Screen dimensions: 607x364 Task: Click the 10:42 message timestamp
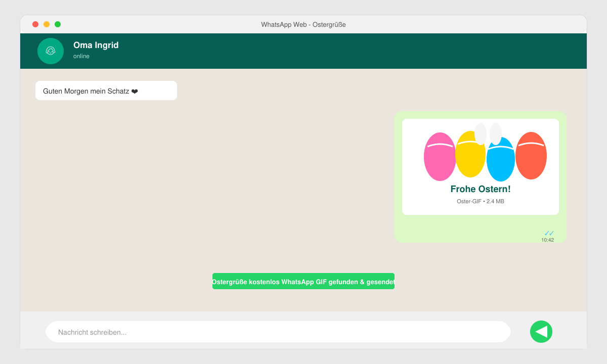click(x=547, y=240)
